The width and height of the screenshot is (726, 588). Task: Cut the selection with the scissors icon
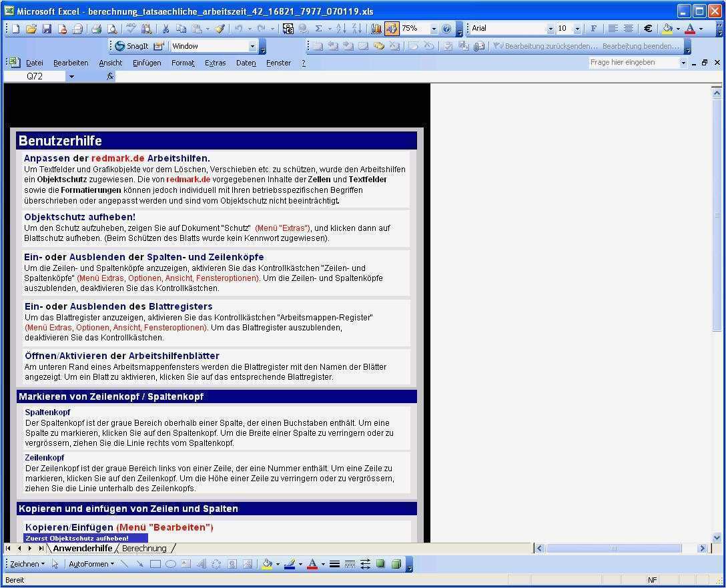point(165,29)
